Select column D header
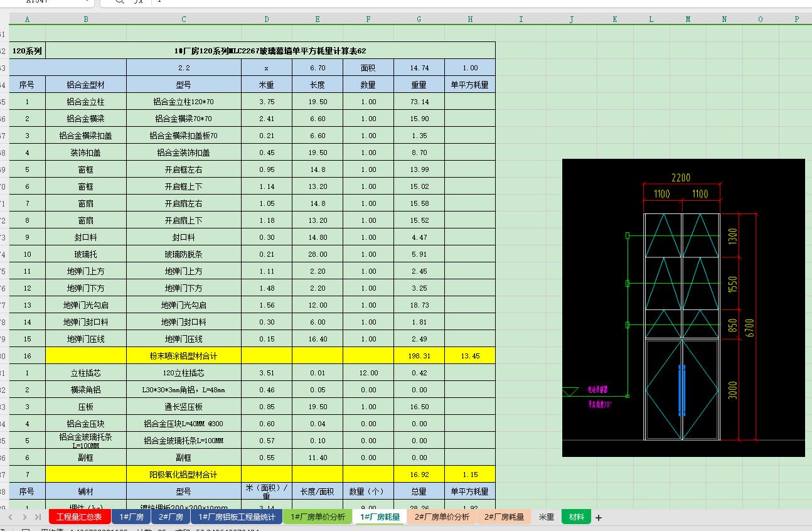Viewport: 812px width, 531px height. point(267,19)
